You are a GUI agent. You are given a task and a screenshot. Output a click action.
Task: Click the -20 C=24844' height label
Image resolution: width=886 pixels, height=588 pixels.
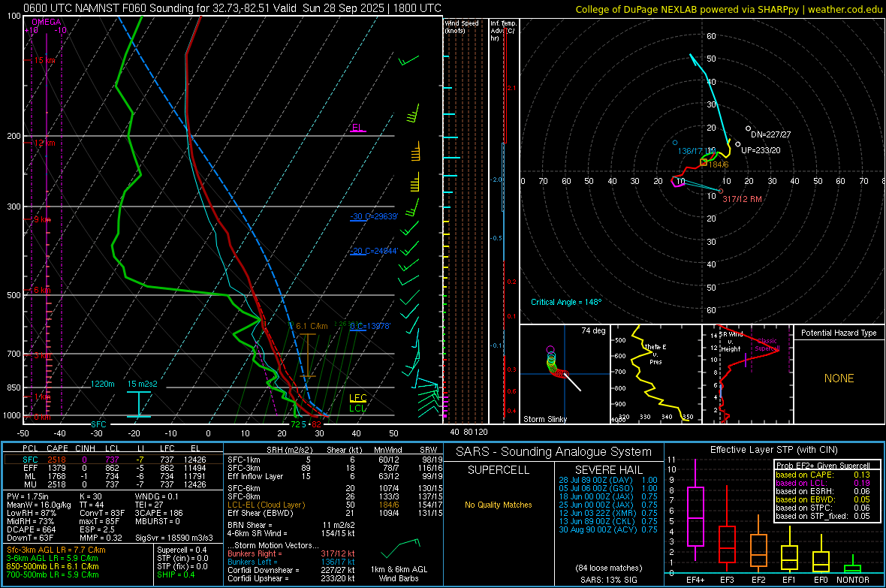(x=374, y=251)
